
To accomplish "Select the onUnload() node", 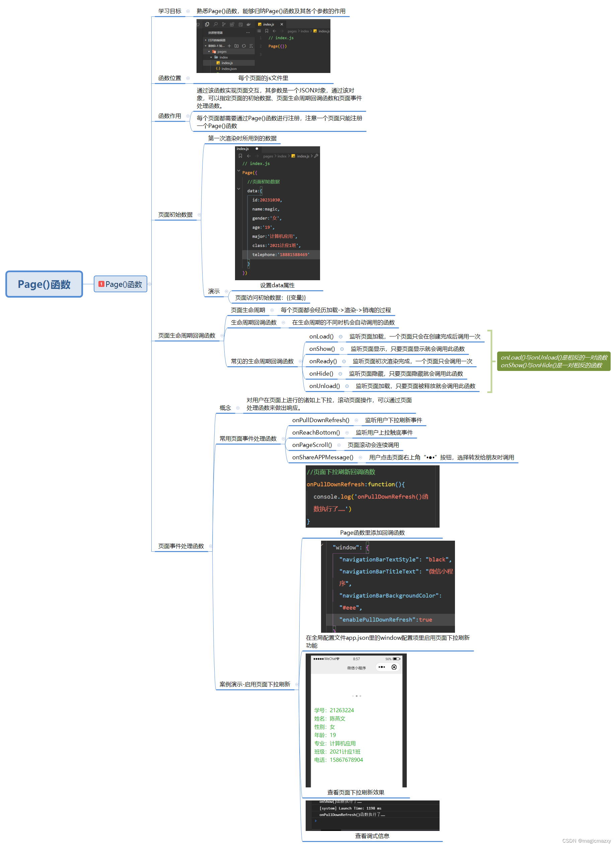I will click(x=325, y=386).
